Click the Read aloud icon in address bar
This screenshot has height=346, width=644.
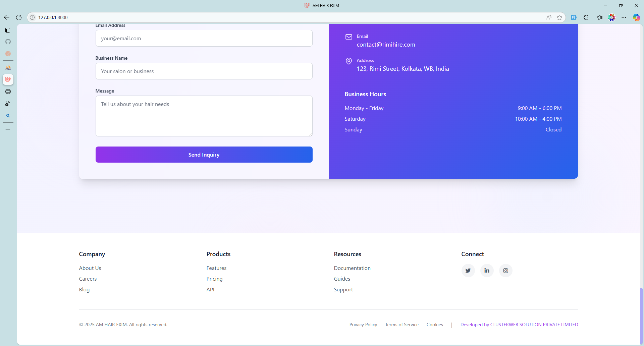pyautogui.click(x=549, y=17)
